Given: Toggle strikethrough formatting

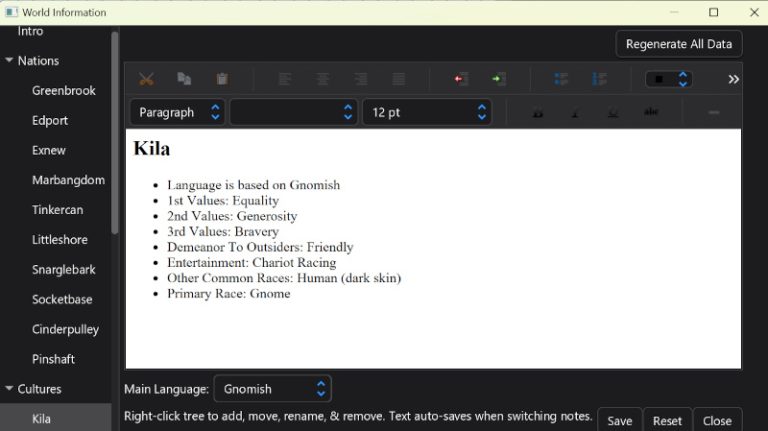Looking at the screenshot, I should coord(651,112).
